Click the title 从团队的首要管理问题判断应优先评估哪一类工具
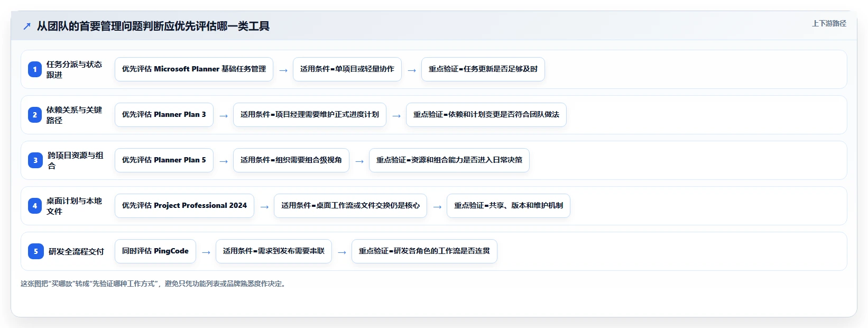 153,26
